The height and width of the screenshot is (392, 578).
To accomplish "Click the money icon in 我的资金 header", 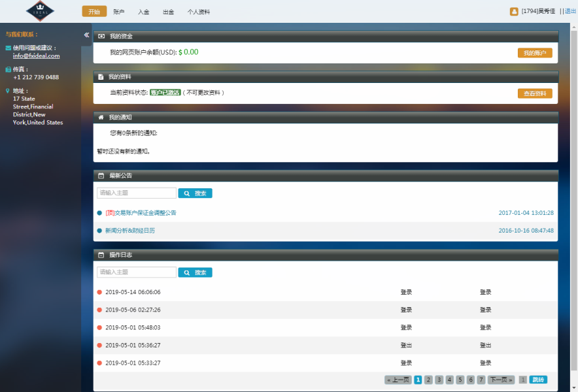I will 101,36.
